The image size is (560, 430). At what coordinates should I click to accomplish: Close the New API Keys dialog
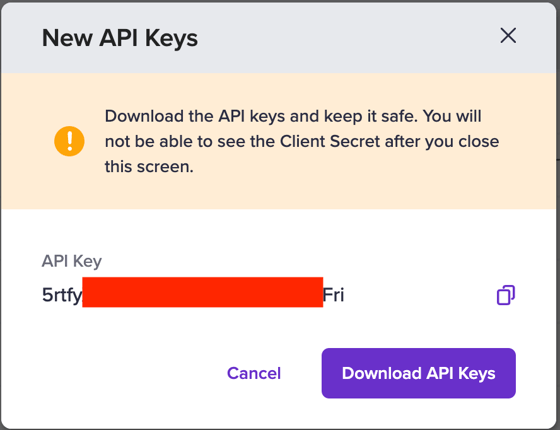pos(508,36)
